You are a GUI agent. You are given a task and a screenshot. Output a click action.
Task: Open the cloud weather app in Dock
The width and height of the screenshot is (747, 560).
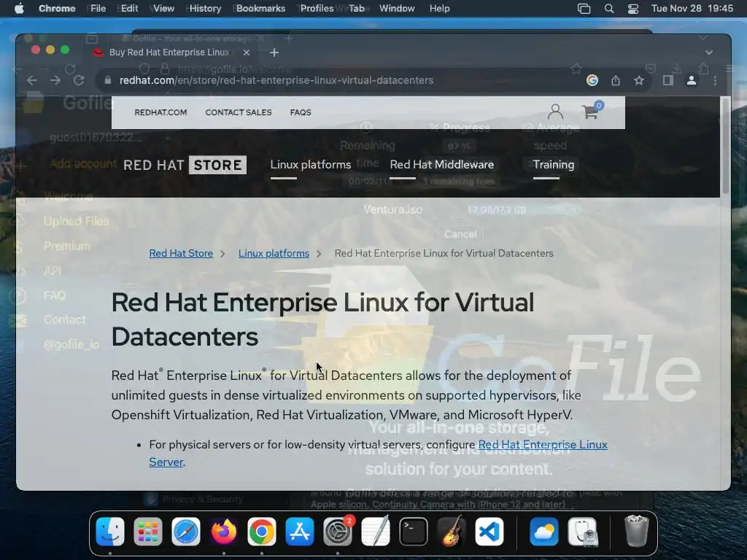(x=543, y=532)
